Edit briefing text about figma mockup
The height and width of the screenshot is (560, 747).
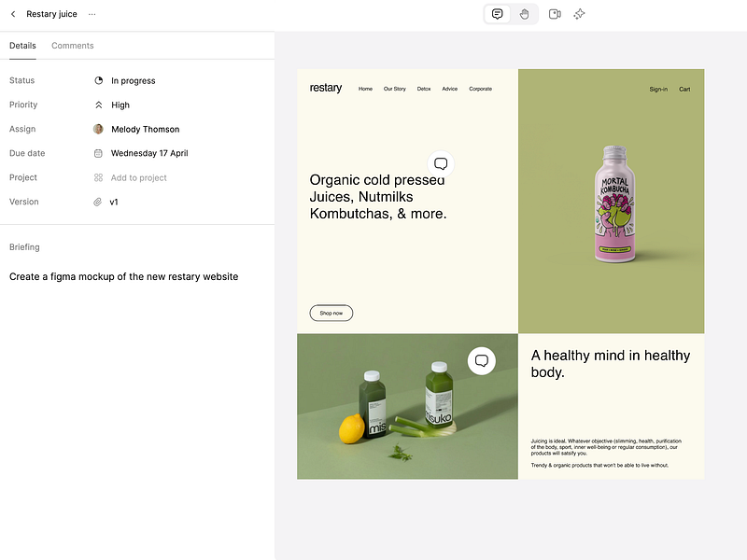(124, 276)
